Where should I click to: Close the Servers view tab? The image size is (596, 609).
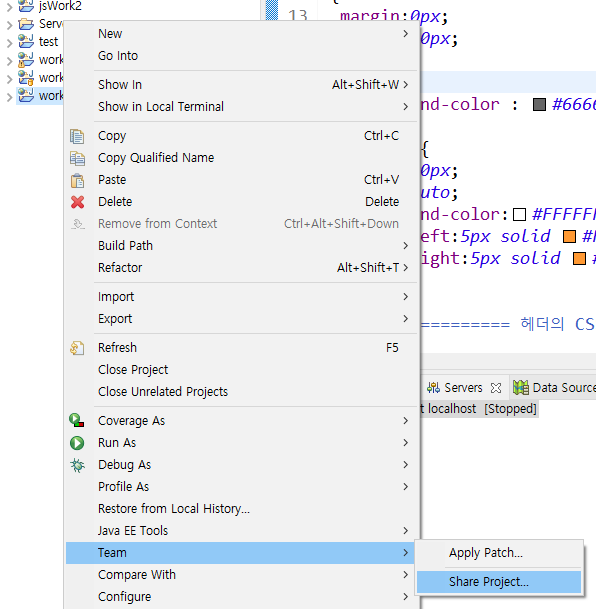[495, 388]
